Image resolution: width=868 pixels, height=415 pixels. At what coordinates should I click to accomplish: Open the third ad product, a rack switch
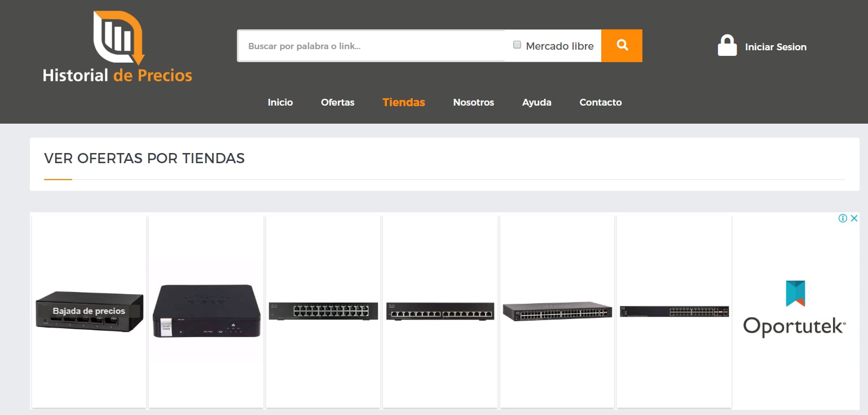click(x=323, y=311)
